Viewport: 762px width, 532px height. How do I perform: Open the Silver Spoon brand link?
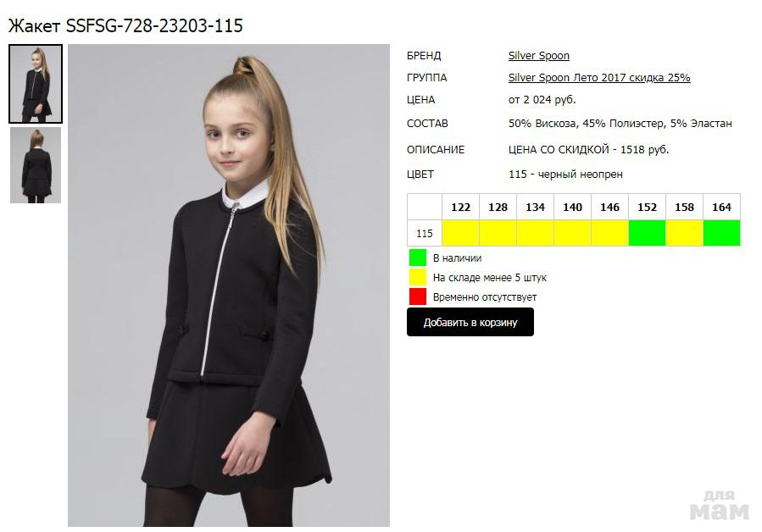(538, 56)
